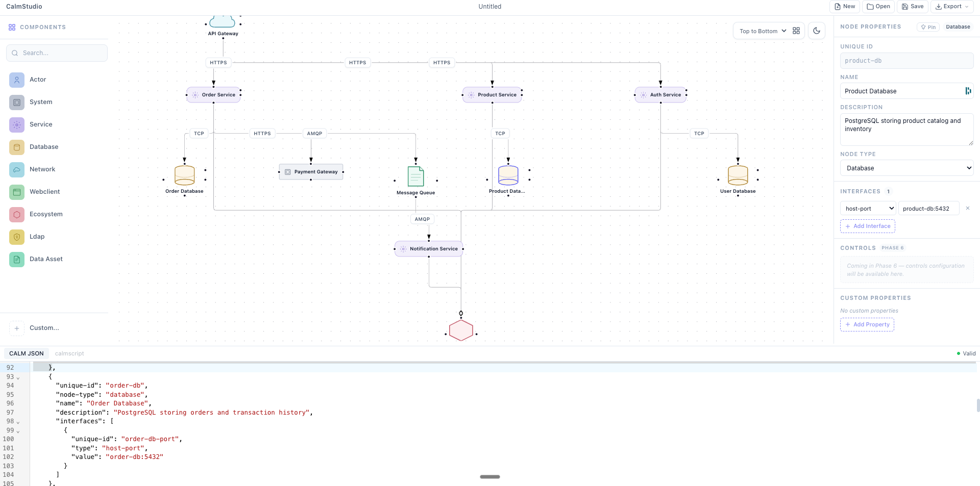Remove the host-port interface with X
Screen dimensions: 980x486
click(x=967, y=208)
